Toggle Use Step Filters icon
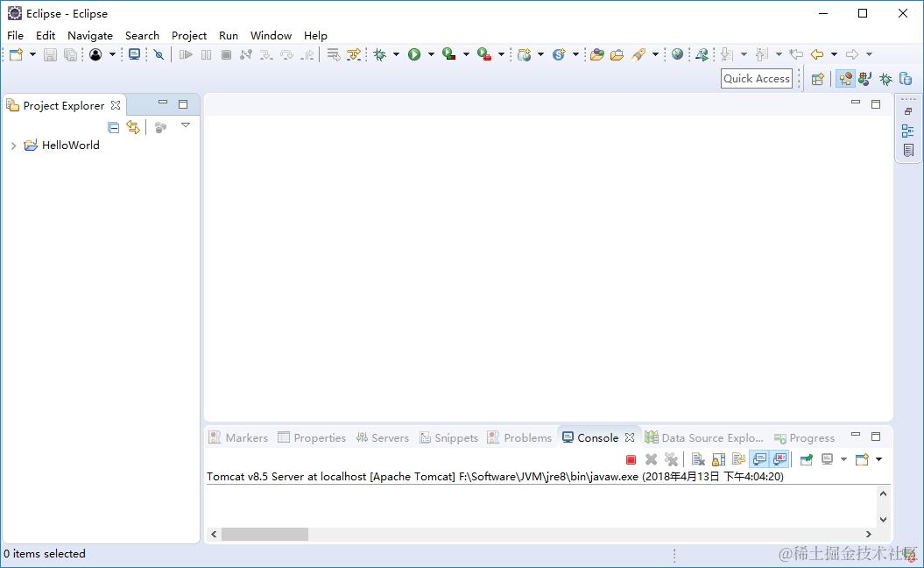924x568 pixels. click(x=354, y=55)
